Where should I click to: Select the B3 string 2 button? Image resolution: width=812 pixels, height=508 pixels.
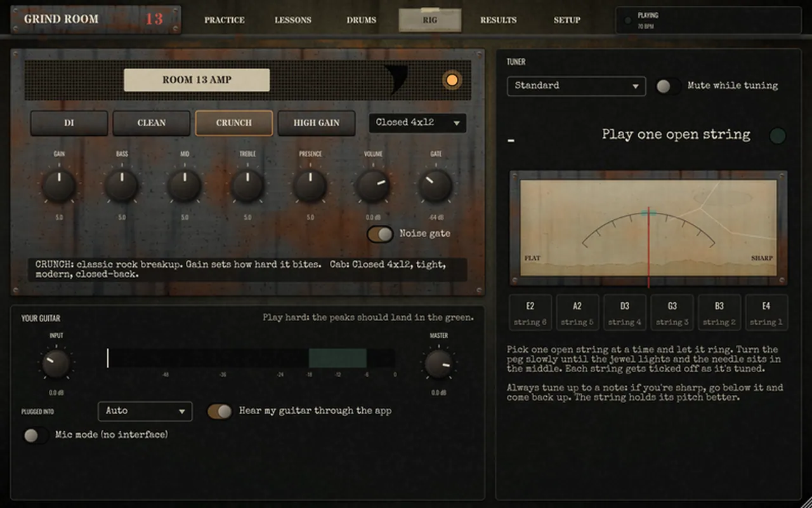[x=719, y=313]
